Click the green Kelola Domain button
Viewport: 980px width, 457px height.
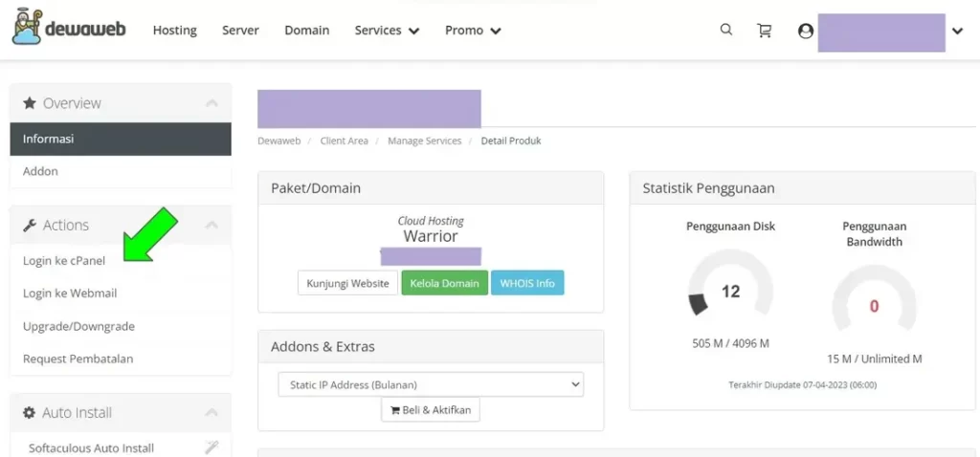point(444,283)
